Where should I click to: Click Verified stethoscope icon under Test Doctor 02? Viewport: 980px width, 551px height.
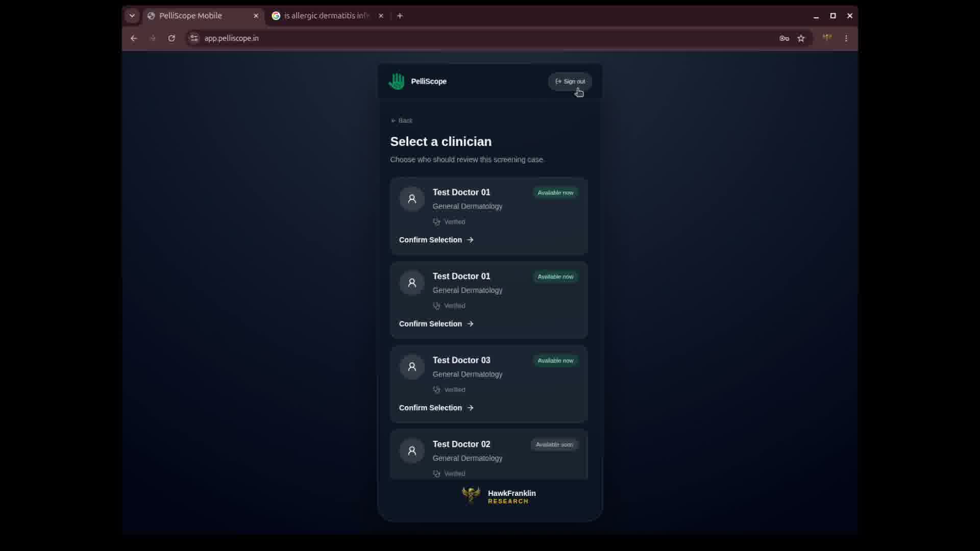tap(436, 474)
